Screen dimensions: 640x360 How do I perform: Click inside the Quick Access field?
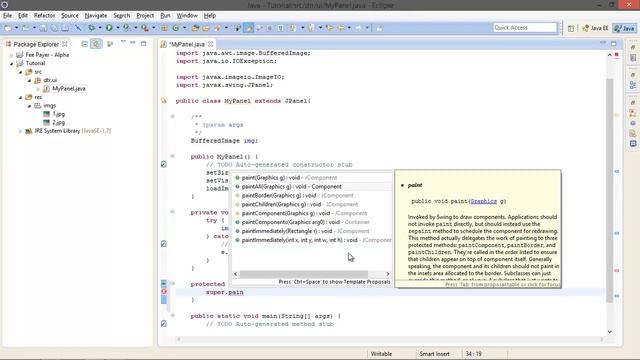[x=524, y=27]
